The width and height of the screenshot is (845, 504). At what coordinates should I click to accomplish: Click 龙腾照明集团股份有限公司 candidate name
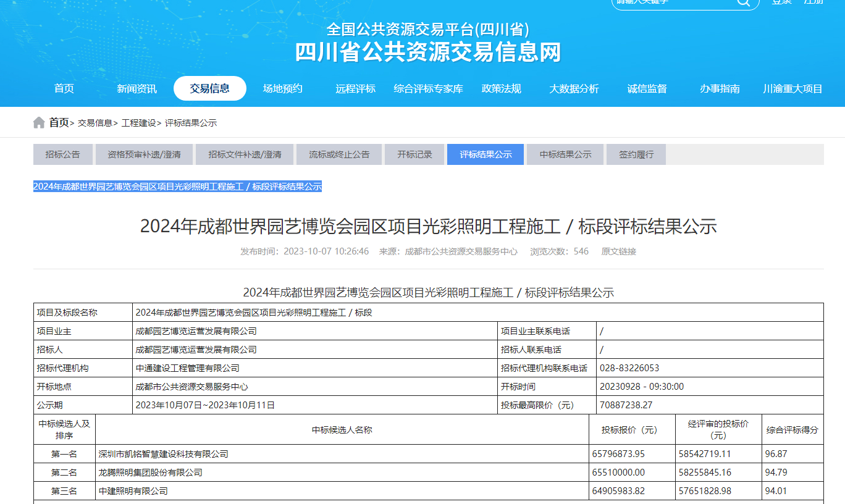tap(151, 472)
